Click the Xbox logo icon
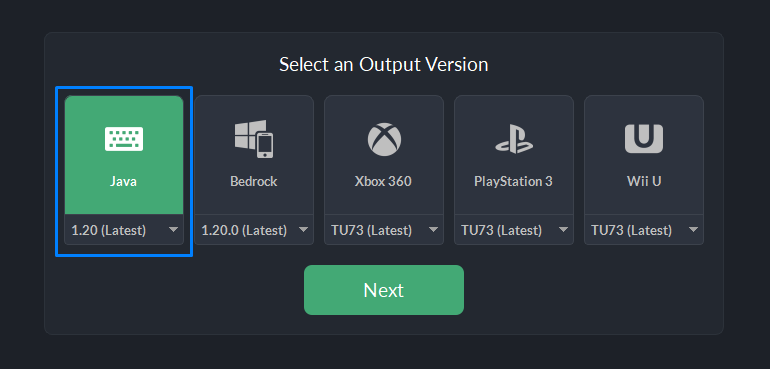Screen dimensions: 770x369 pos(384,139)
